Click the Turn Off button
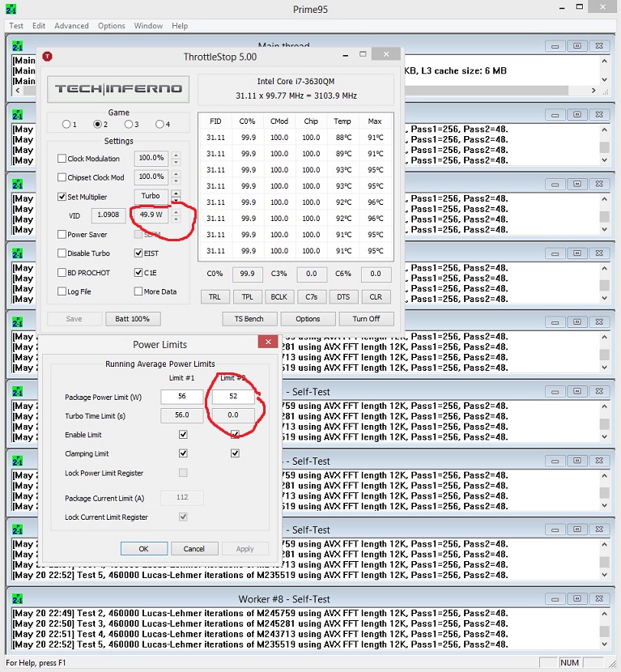The width and height of the screenshot is (621, 672). pyautogui.click(x=367, y=319)
